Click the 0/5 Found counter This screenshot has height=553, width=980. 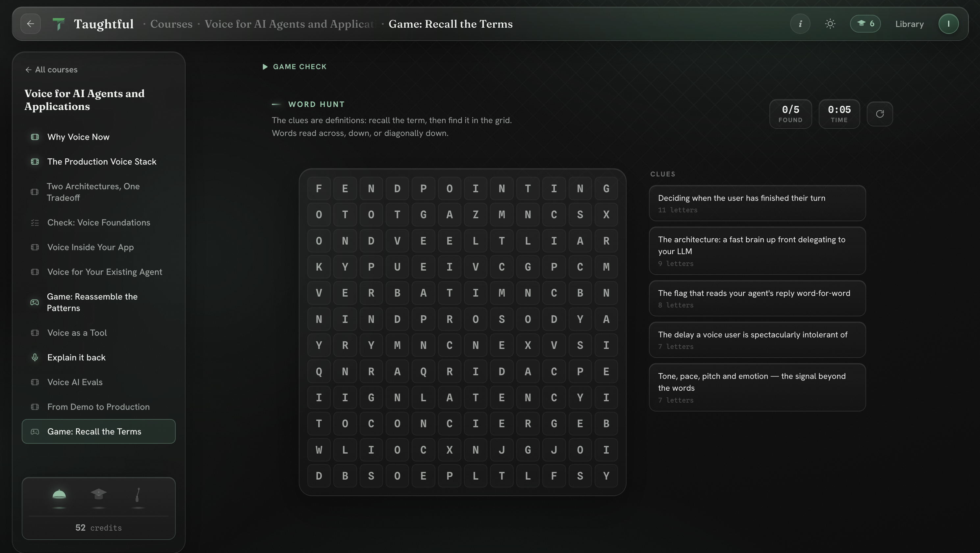point(790,114)
